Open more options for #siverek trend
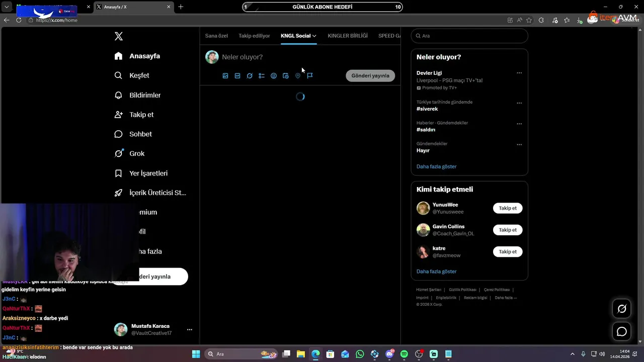This screenshot has width=644, height=362. pyautogui.click(x=519, y=103)
